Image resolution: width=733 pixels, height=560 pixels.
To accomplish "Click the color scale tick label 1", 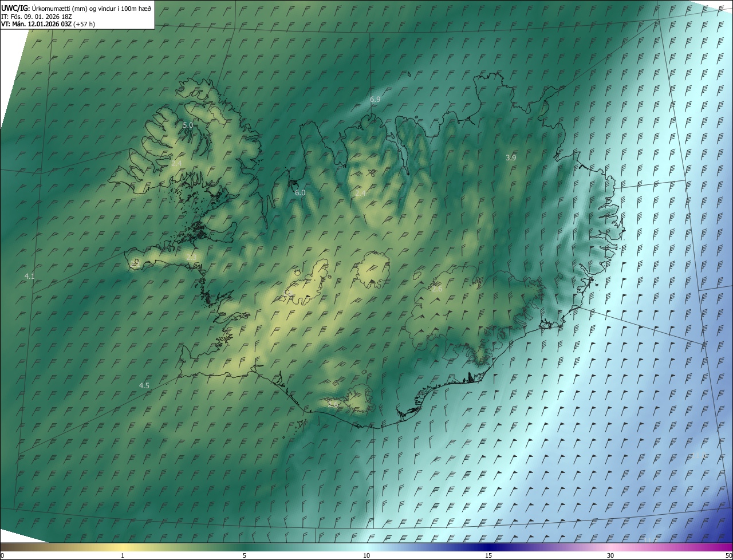I will (123, 555).
